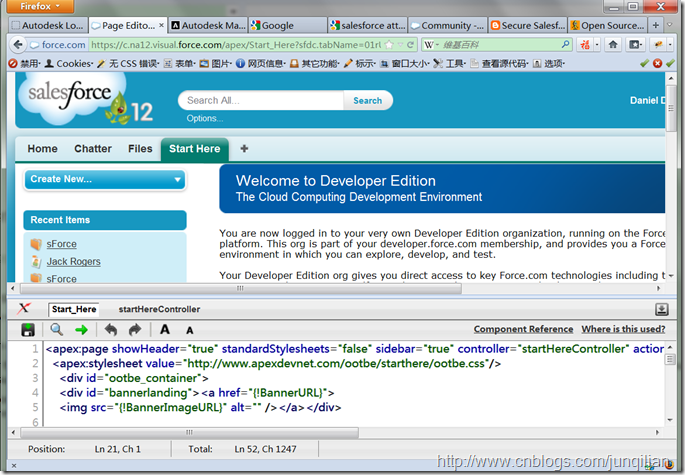
Task: Open the list-all-tabs dropdown arrow
Action: coord(670,25)
